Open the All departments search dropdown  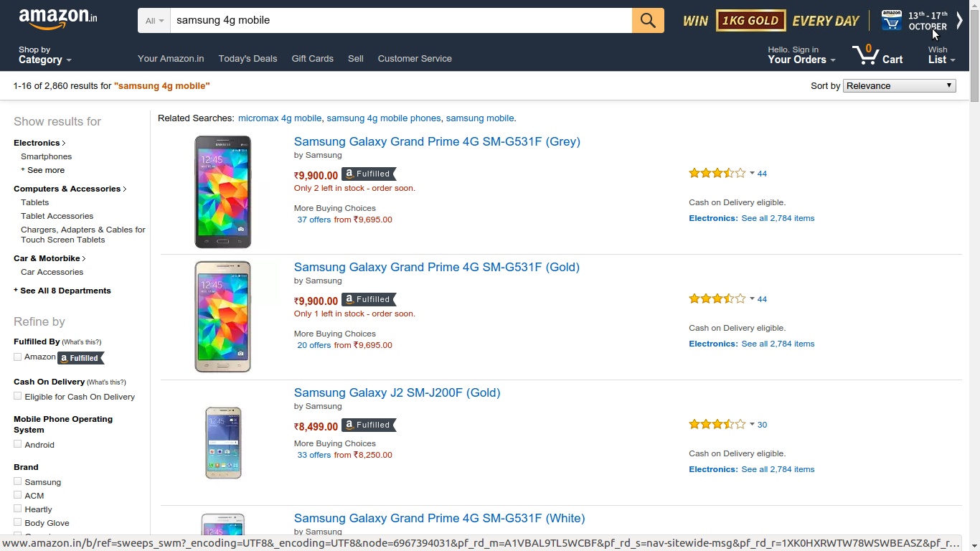pyautogui.click(x=154, y=21)
